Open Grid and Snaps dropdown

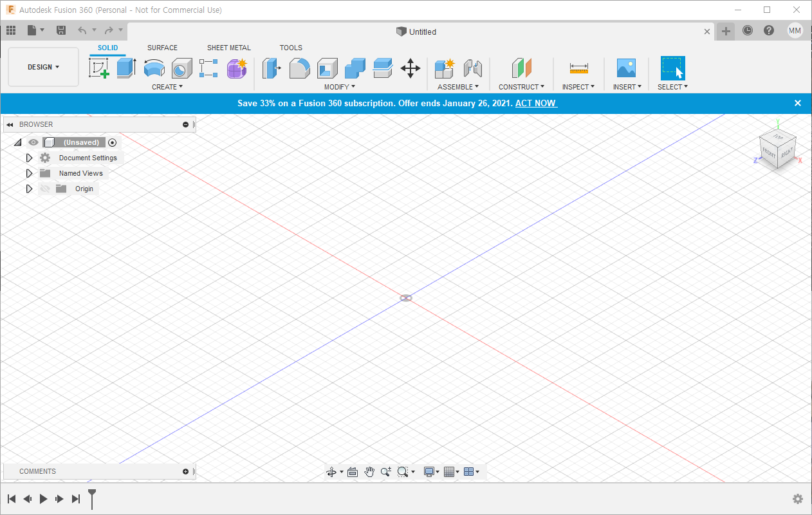coord(452,472)
